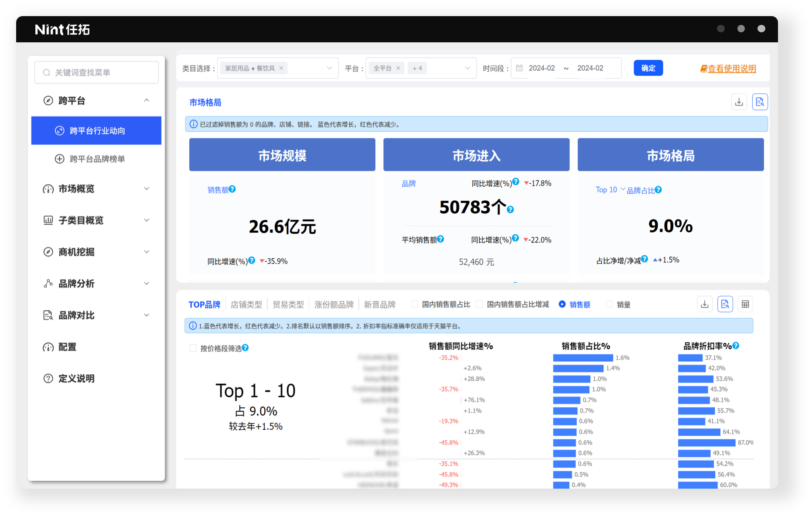Expand the 商机挖掘 menu section
This screenshot has height=517, width=812.
(x=147, y=252)
